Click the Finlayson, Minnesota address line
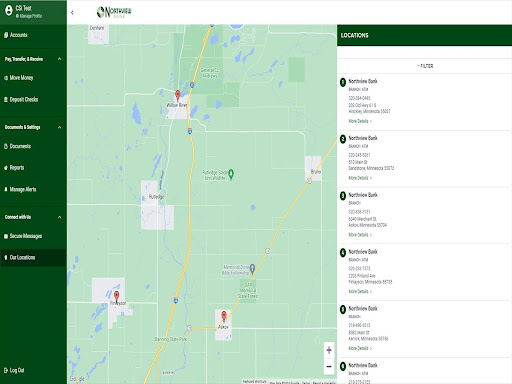This screenshot has width=512, height=384. 370,282
